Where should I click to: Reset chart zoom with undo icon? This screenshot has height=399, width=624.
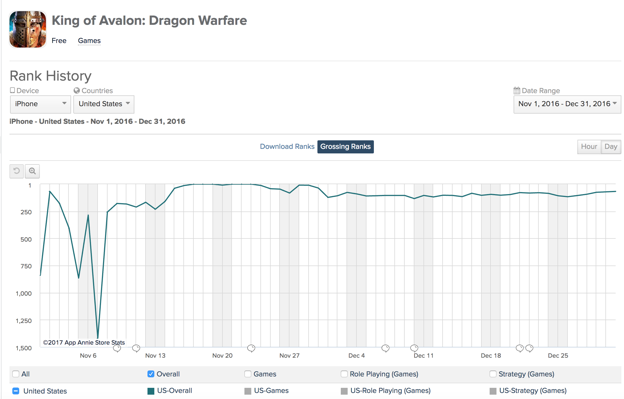[x=16, y=171]
